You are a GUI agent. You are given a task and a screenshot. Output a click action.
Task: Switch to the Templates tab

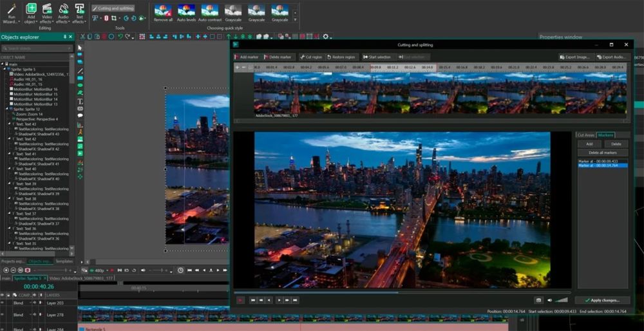tap(64, 261)
